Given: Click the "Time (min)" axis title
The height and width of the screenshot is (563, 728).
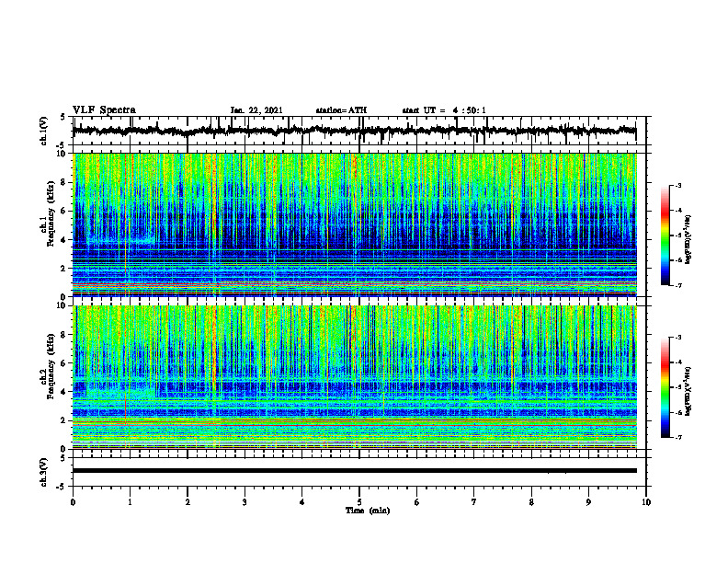Looking at the screenshot, I should coord(368,511).
